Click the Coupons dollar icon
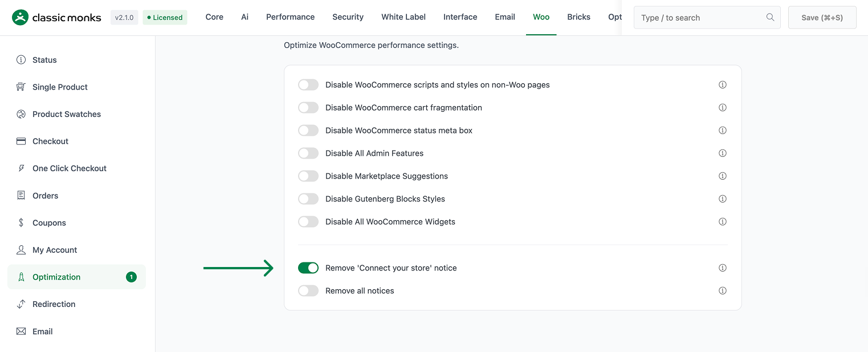 [x=21, y=222]
